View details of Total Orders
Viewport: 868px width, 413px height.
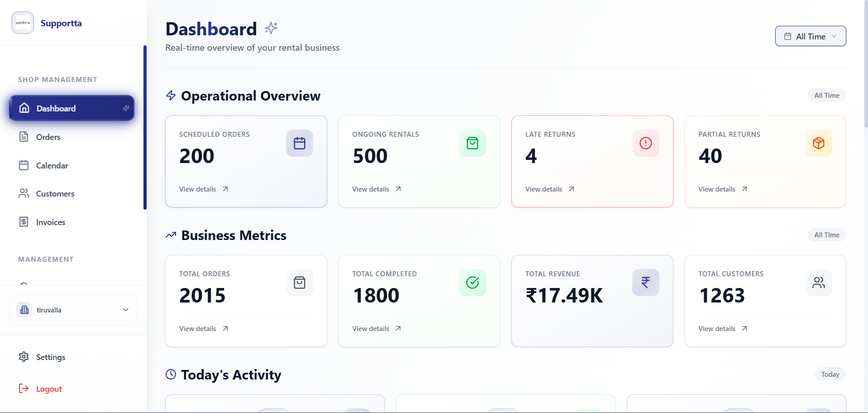pyautogui.click(x=203, y=328)
